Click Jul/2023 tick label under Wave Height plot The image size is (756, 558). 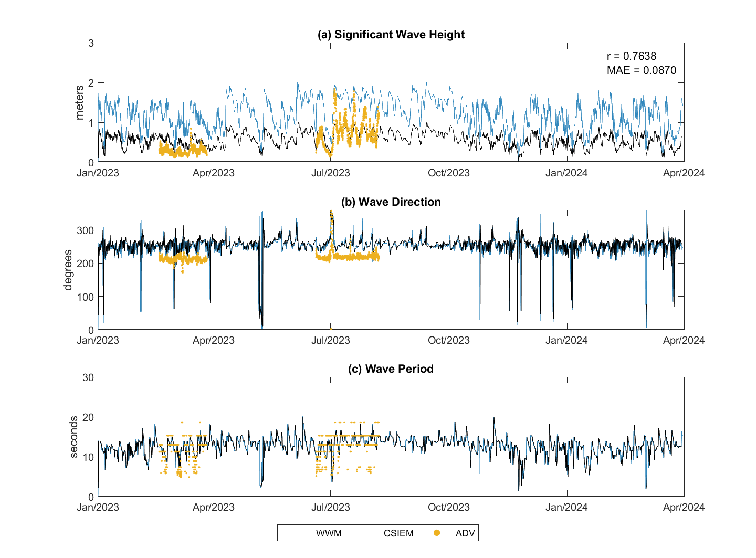pos(331,173)
